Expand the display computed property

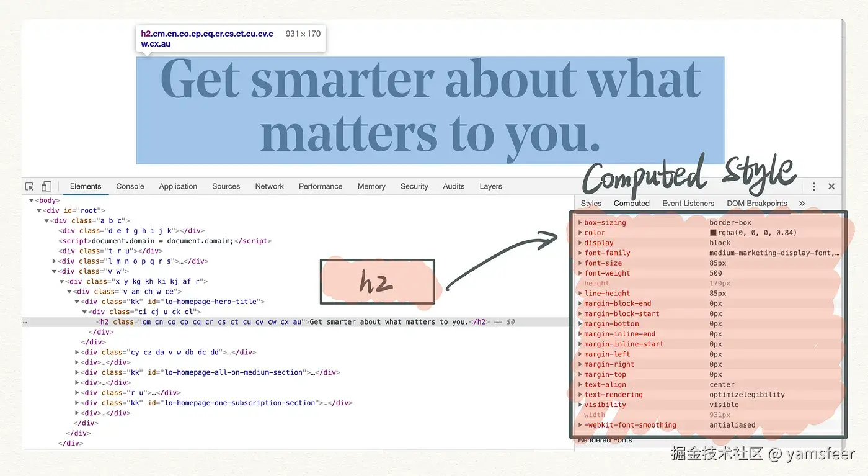[580, 243]
